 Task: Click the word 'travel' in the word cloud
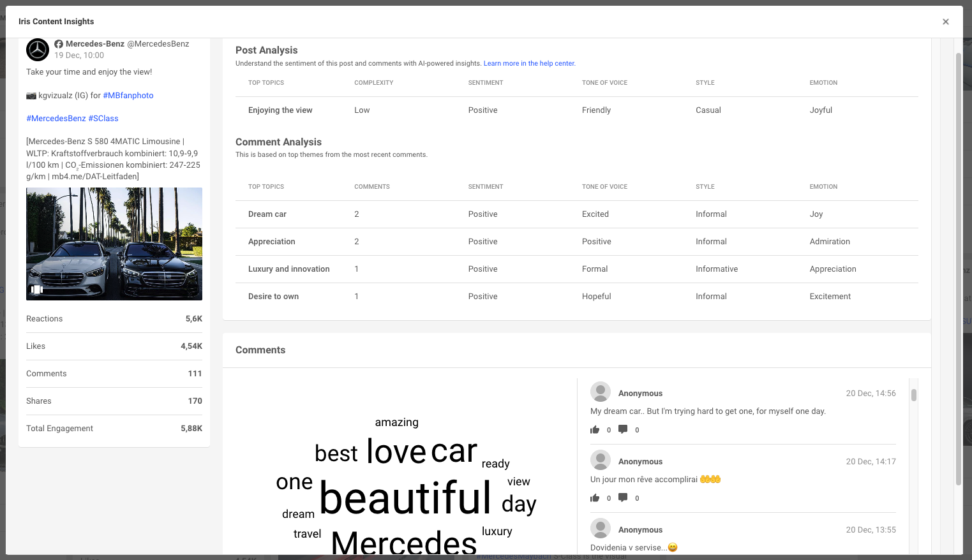click(x=307, y=534)
